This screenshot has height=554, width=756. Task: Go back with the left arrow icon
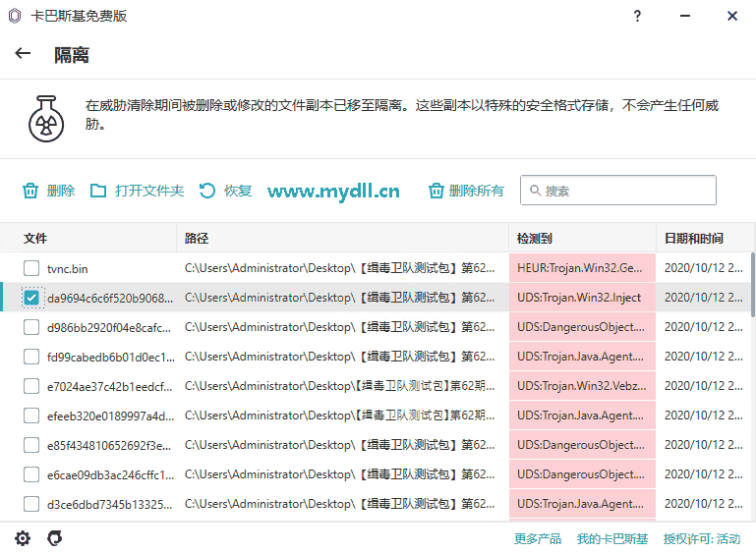[23, 53]
